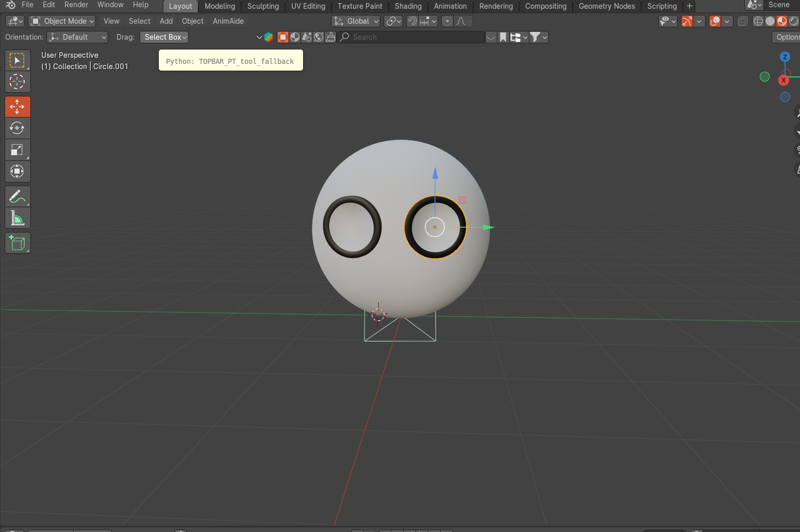Click the viewport Search field
This screenshot has height=532, width=800.
pyautogui.click(x=412, y=37)
